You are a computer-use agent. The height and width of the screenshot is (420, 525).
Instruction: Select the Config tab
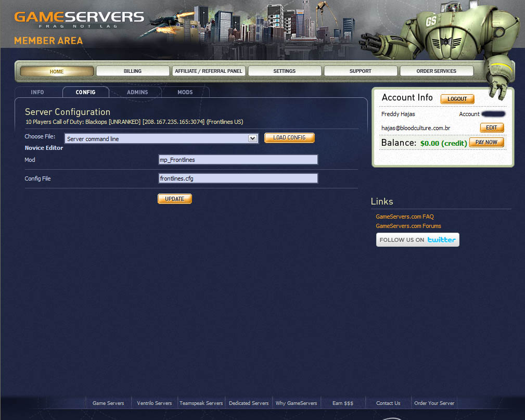pos(86,92)
